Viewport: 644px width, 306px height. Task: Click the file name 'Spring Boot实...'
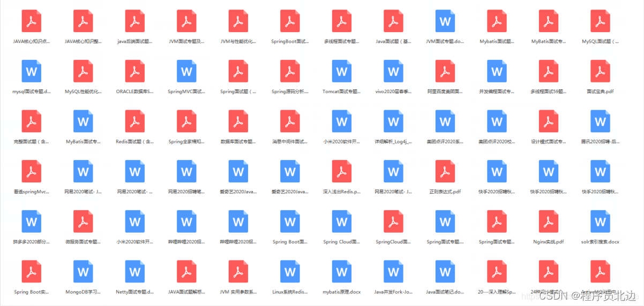coord(32,292)
